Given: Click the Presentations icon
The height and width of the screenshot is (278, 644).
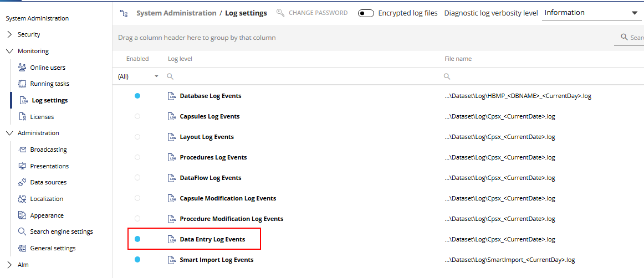Looking at the screenshot, I should click(x=23, y=166).
